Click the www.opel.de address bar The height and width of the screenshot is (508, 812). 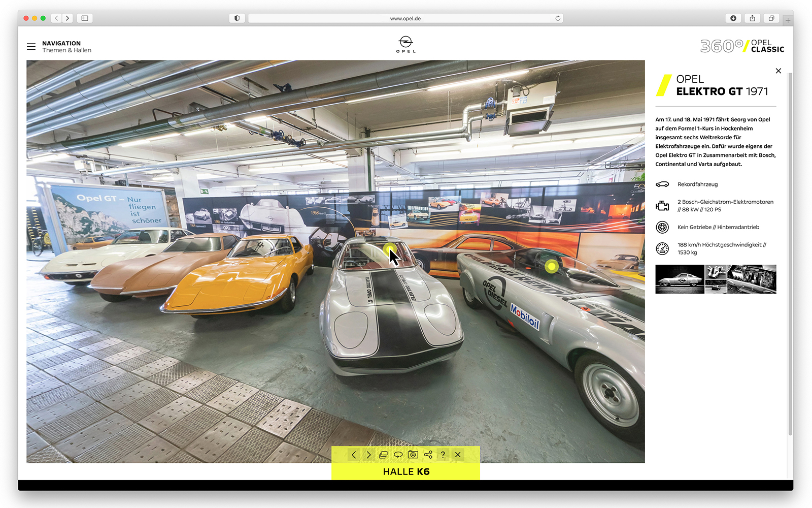point(405,18)
